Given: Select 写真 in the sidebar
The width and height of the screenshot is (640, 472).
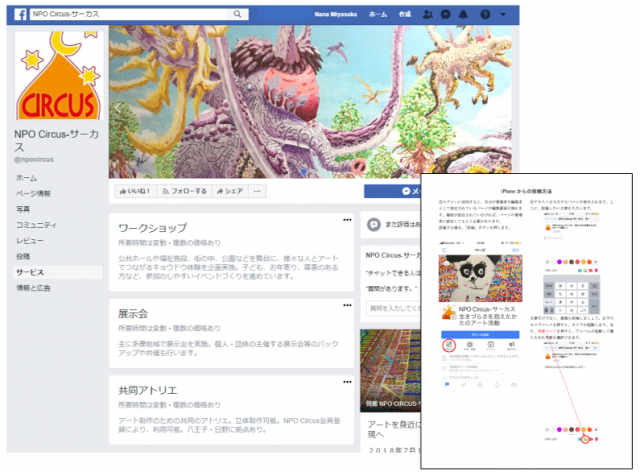Looking at the screenshot, I should 23,209.
